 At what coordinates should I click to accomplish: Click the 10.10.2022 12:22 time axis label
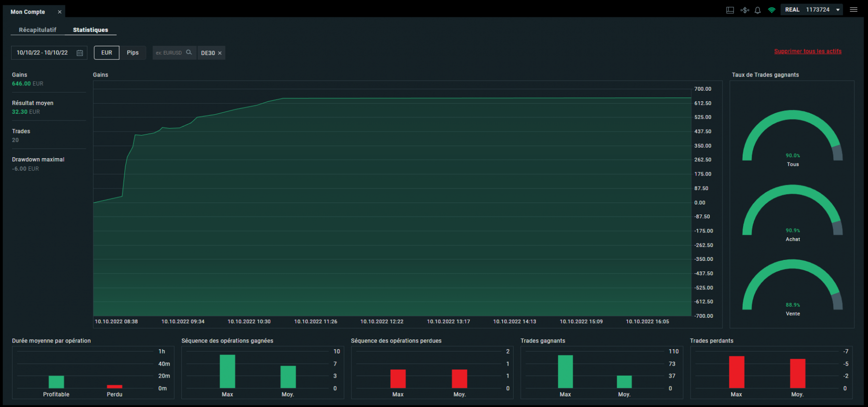pos(382,322)
